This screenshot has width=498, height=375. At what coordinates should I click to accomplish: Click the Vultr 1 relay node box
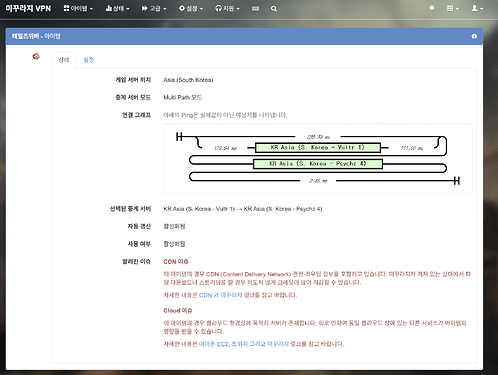pyautogui.click(x=318, y=148)
